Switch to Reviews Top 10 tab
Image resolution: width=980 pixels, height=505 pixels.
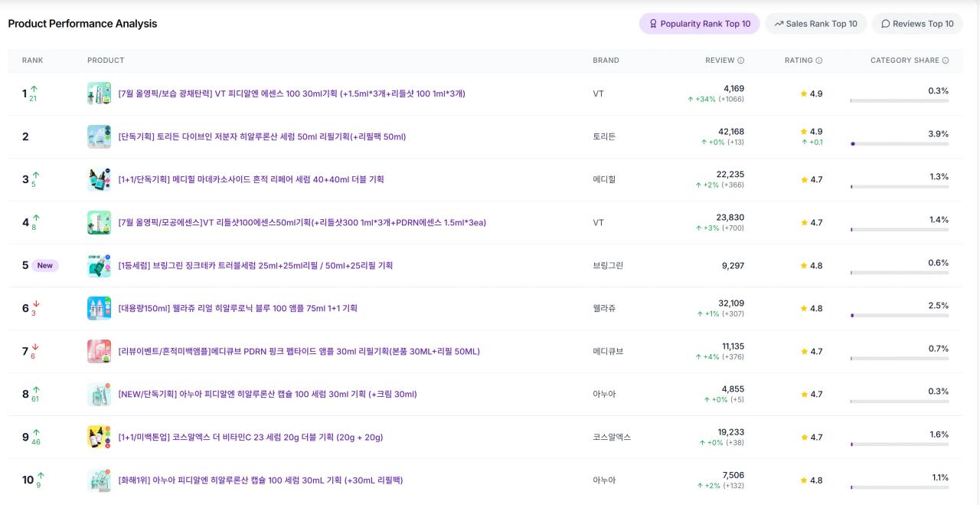917,24
